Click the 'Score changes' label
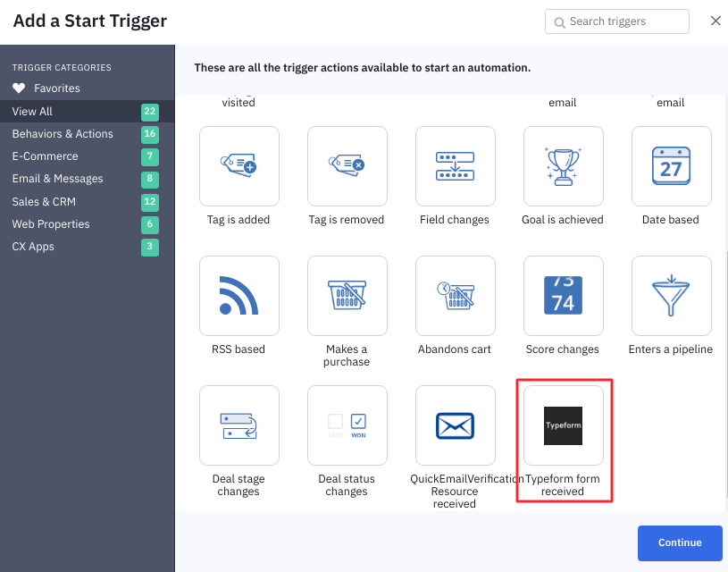Image resolution: width=728 pixels, height=572 pixels. pyautogui.click(x=562, y=349)
